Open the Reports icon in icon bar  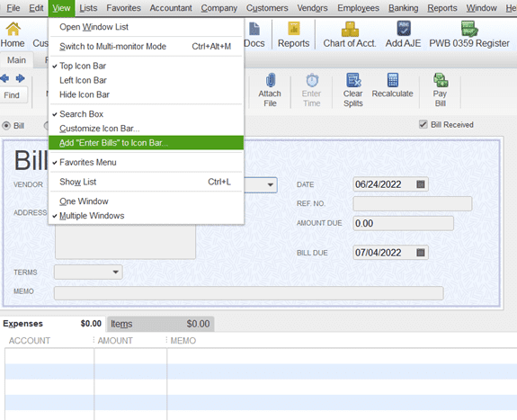(x=293, y=35)
